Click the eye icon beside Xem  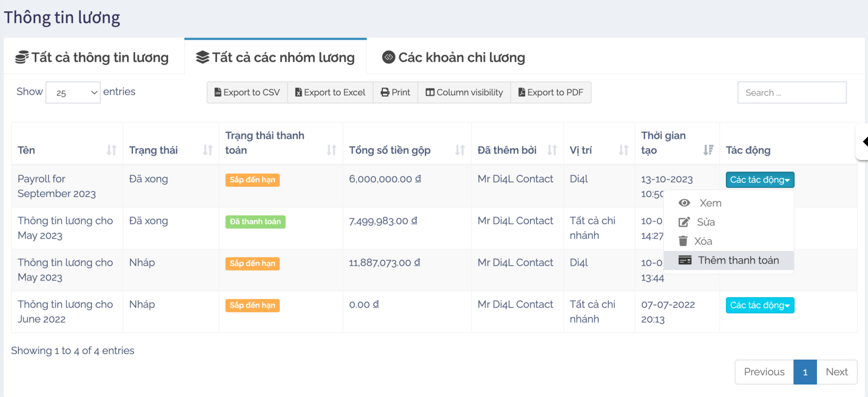685,203
